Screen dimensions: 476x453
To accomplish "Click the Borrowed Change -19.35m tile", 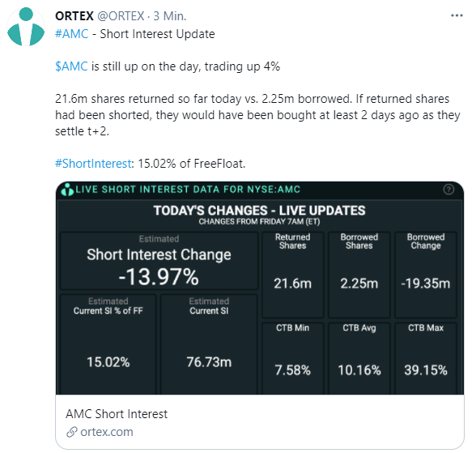I will point(426,275).
